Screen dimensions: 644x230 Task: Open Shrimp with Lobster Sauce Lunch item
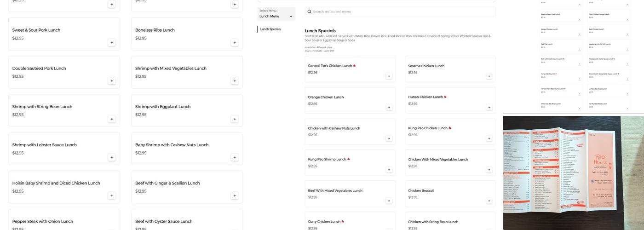tap(45, 145)
